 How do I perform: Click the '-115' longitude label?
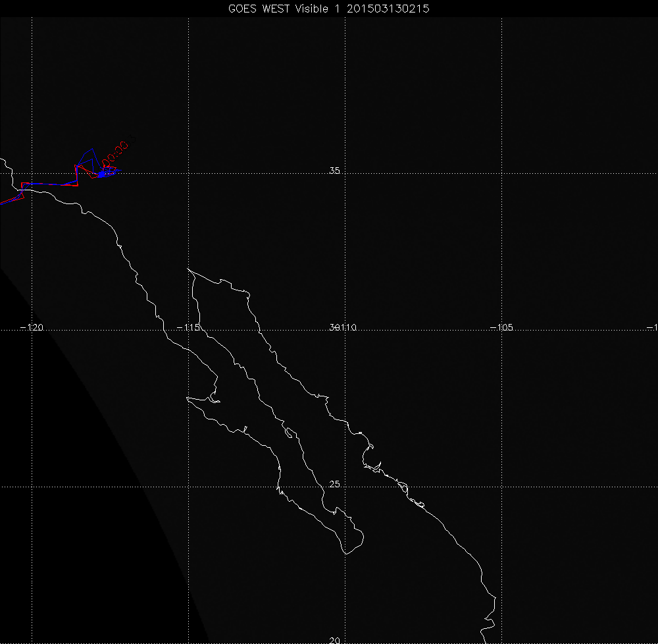tap(188, 327)
